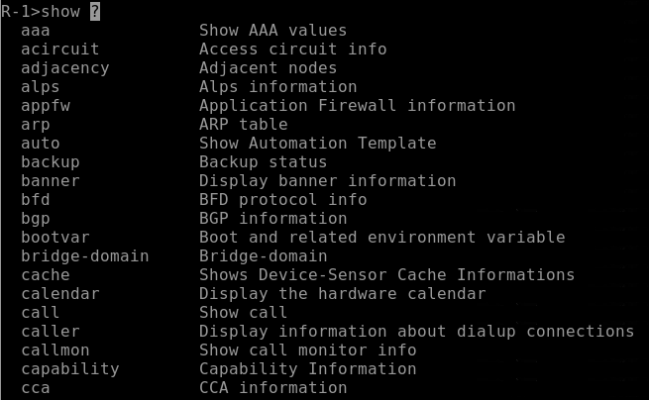
Task: Click the bridge-domain command keyword
Action: [x=85, y=256]
